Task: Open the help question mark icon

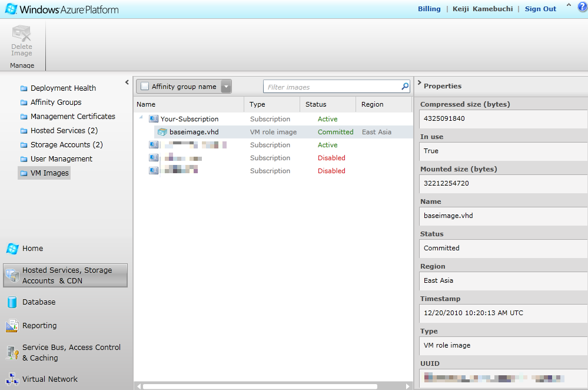Action: coord(582,6)
